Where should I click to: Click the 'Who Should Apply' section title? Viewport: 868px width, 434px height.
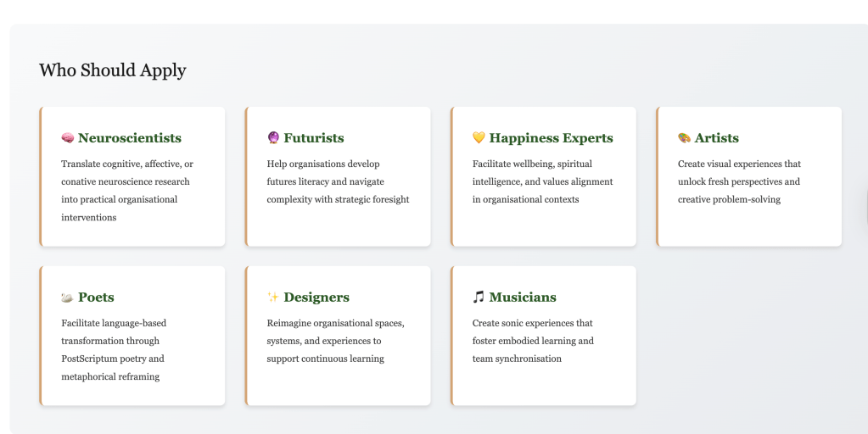pos(113,70)
